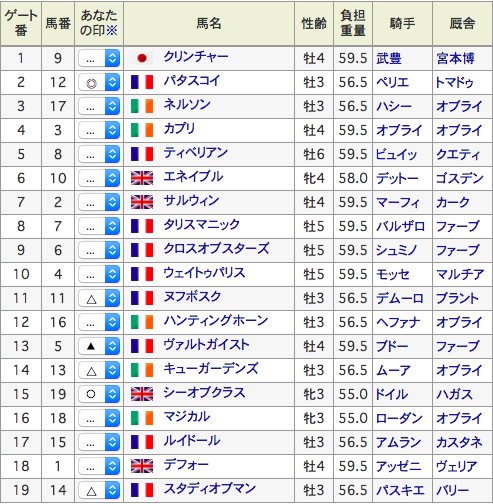Open horse page for ヌフボスク
The height and width of the screenshot is (504, 493).
click(192, 297)
